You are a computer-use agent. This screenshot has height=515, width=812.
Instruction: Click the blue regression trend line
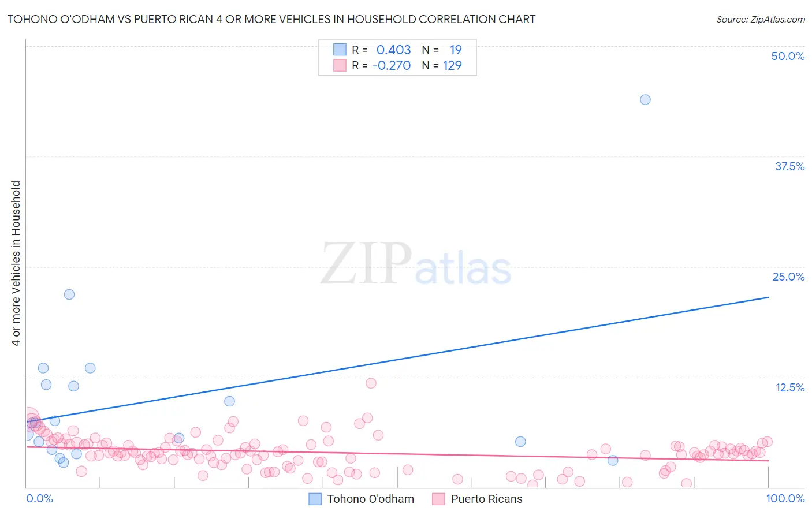click(397, 358)
